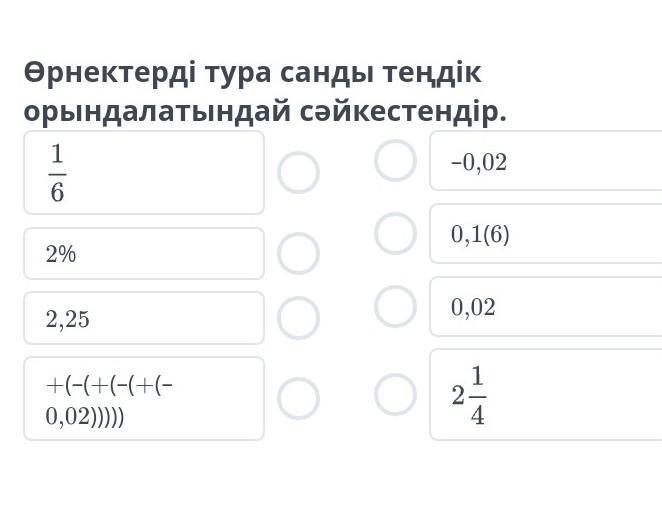This screenshot has height=510, width=662.
Task: Select the connector circle beside the 2% card
Action: pyautogui.click(x=298, y=254)
